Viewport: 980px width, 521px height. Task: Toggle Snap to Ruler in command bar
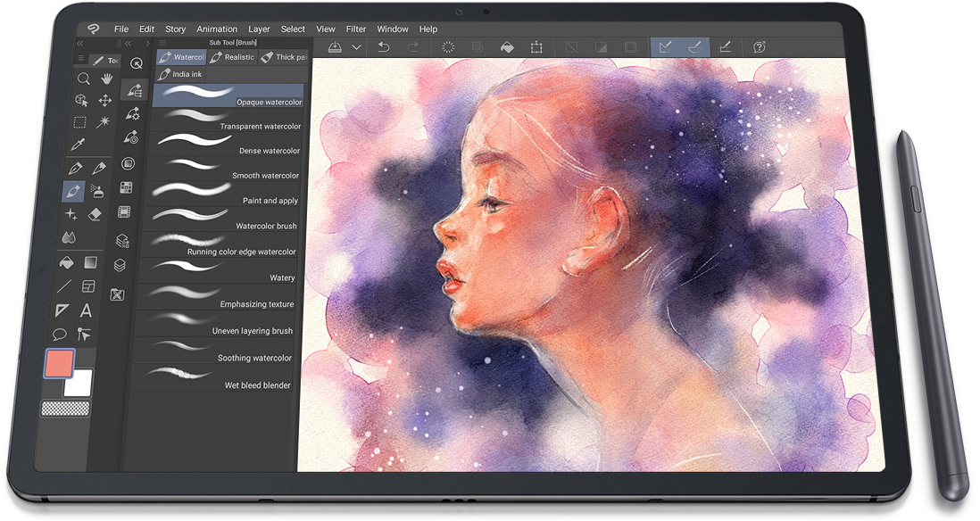(x=665, y=47)
